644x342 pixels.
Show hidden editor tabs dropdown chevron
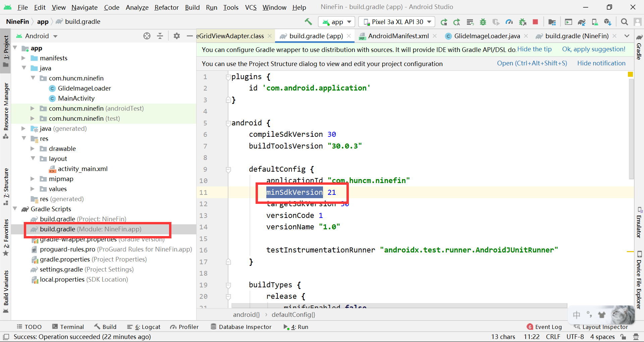627,36
